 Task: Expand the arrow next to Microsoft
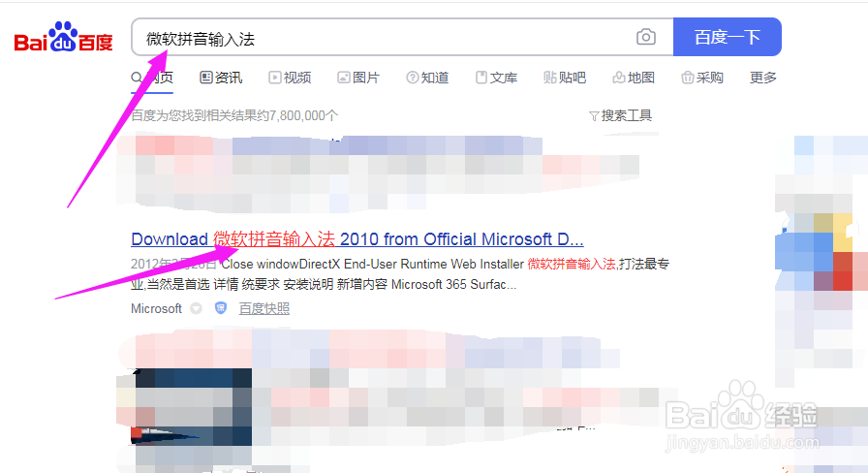click(x=196, y=308)
